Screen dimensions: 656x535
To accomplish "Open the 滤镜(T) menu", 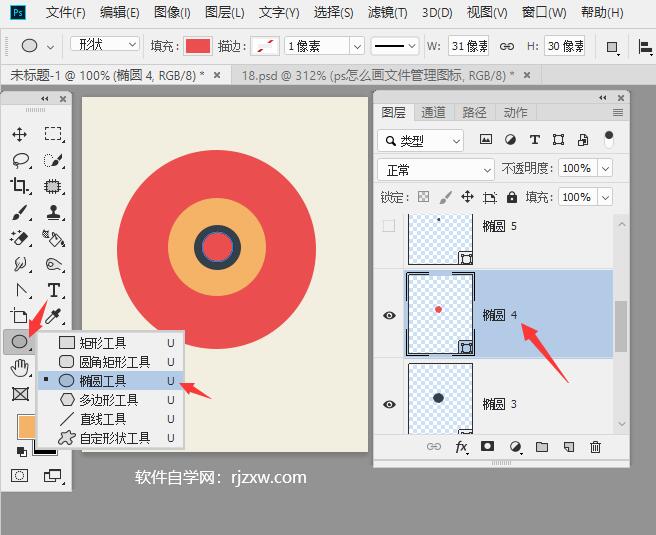I will [387, 13].
